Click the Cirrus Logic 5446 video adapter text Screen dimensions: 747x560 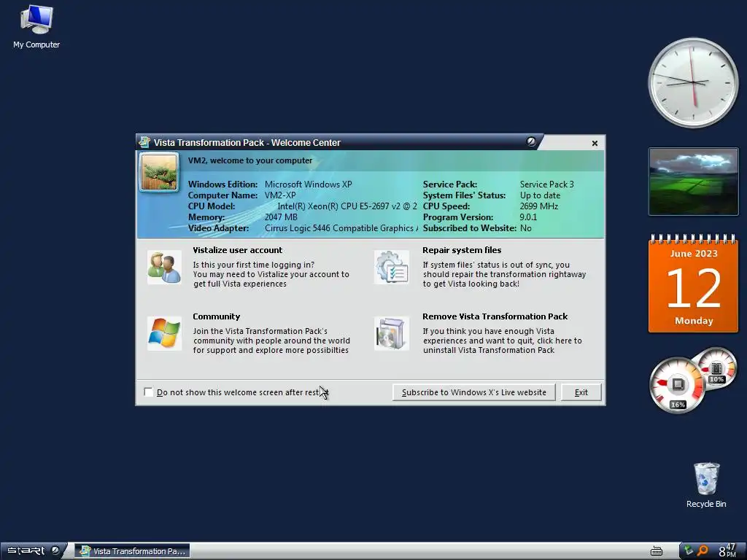click(341, 228)
